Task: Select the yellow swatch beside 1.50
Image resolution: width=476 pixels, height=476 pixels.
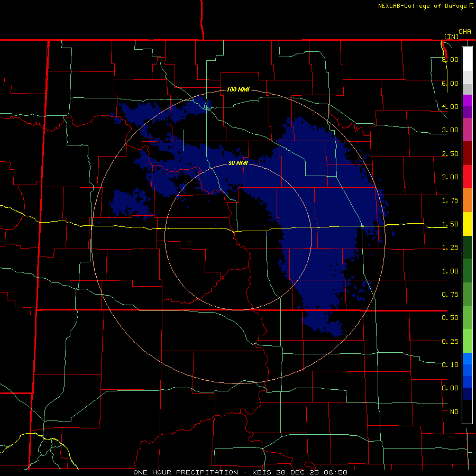Action: [467, 224]
